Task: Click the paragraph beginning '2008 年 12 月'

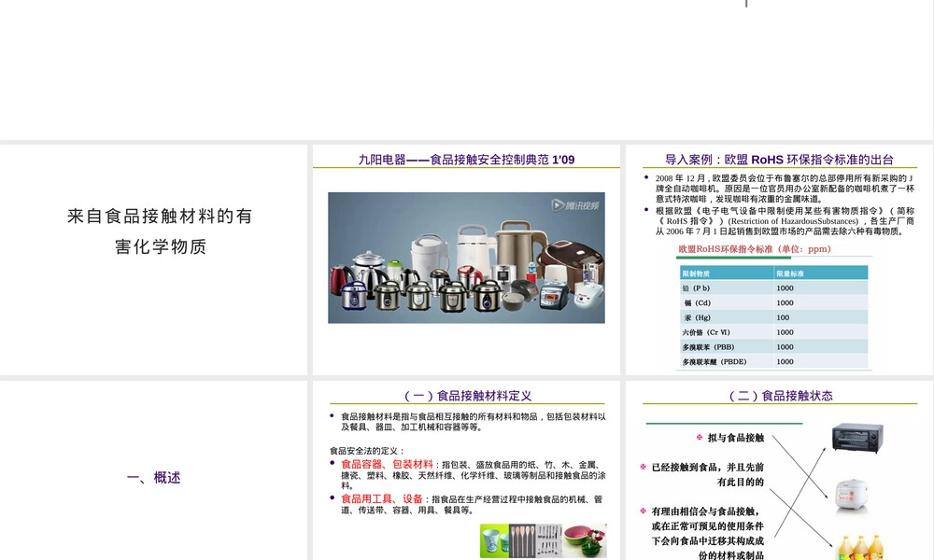Action: [785, 189]
